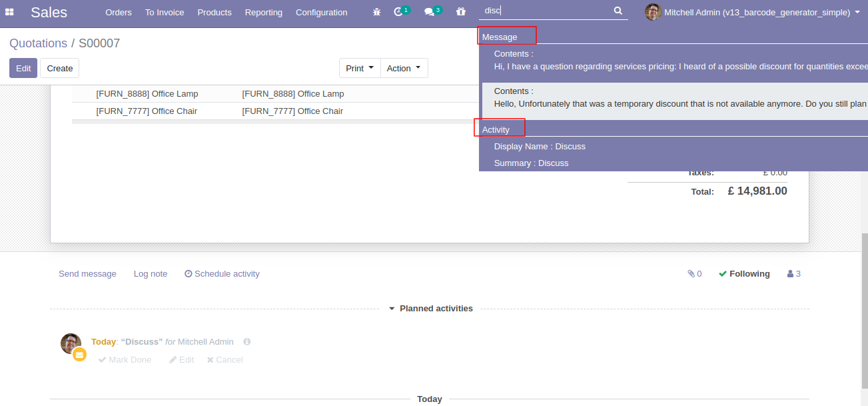Toggle the Following subscription status
The height and width of the screenshot is (406, 868).
tap(743, 274)
